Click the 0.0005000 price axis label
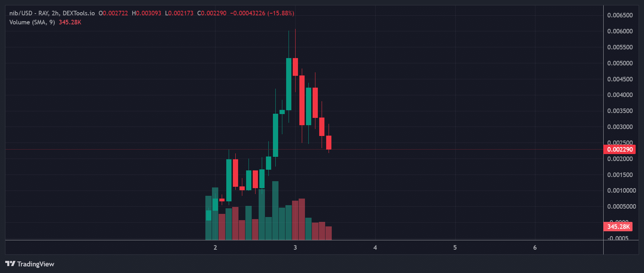Screen dimensions: 644x273 pyautogui.click(x=621, y=207)
